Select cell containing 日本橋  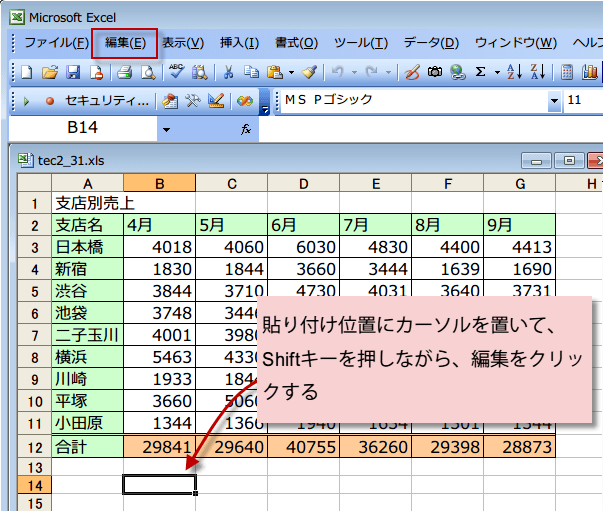click(x=87, y=247)
